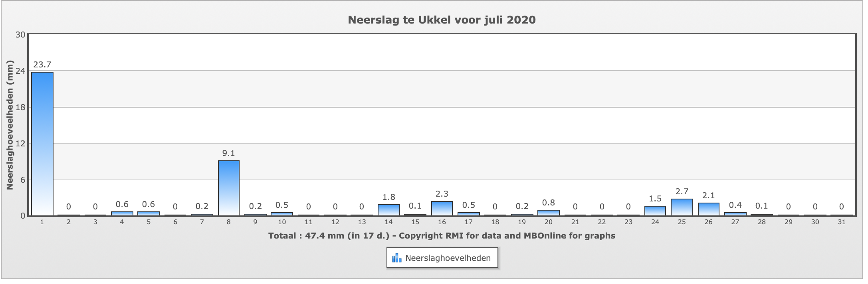Click the bar chart icon in legend
This screenshot has height=284, width=868.
pyautogui.click(x=396, y=258)
